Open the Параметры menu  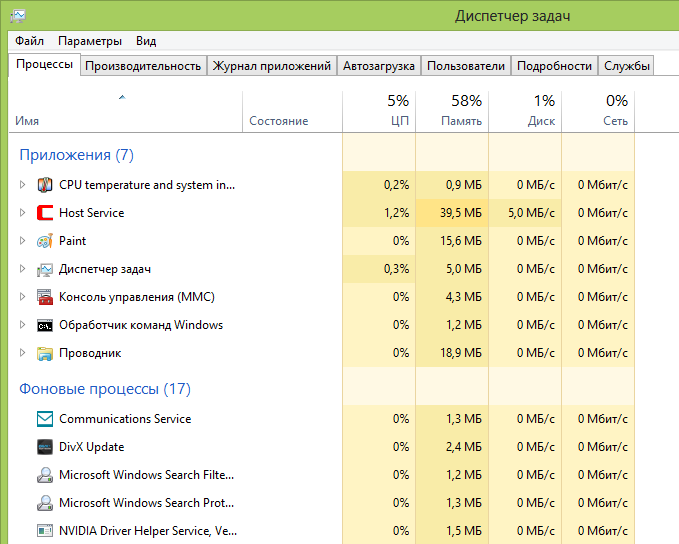pyautogui.click(x=90, y=41)
